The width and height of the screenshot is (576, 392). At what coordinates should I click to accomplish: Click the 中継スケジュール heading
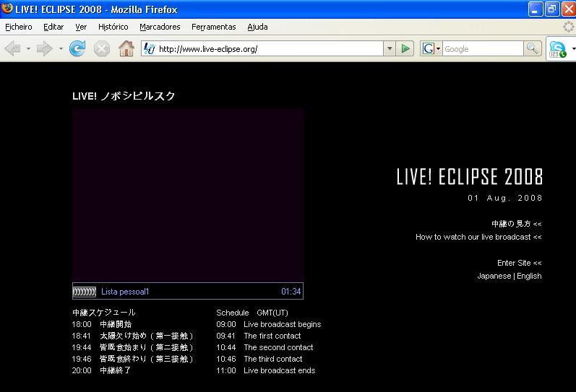click(x=104, y=313)
